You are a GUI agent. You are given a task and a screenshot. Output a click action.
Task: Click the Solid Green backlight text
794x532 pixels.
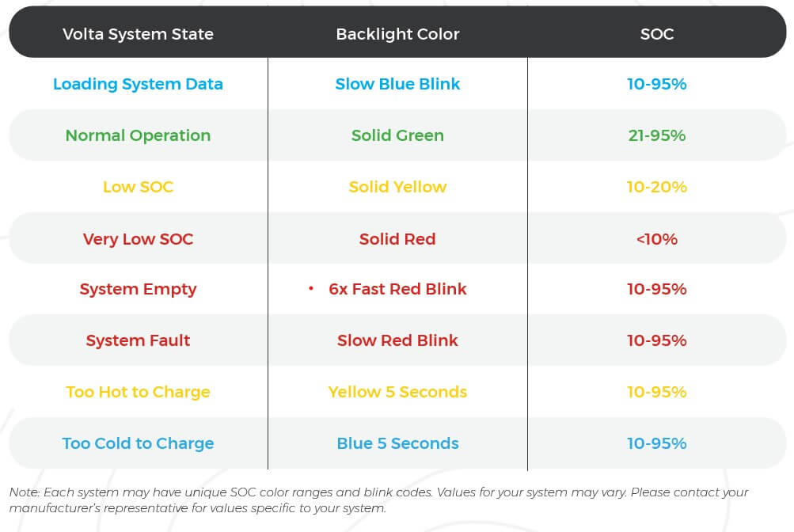397,135
